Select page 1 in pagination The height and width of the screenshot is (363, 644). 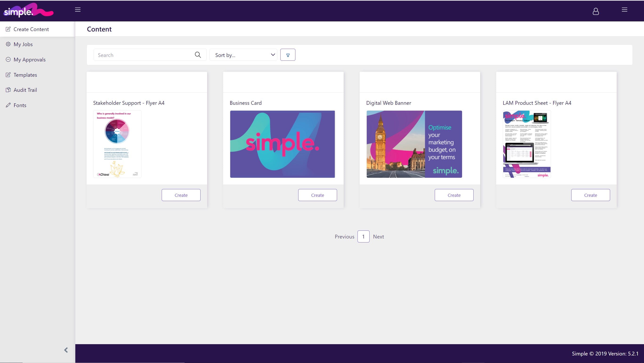[x=363, y=237]
